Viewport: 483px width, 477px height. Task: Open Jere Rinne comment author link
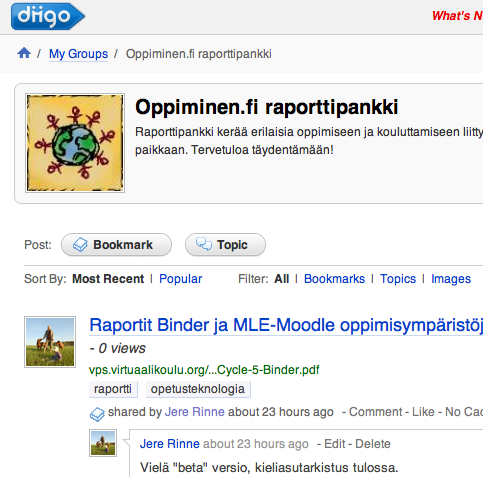pyautogui.click(x=170, y=444)
